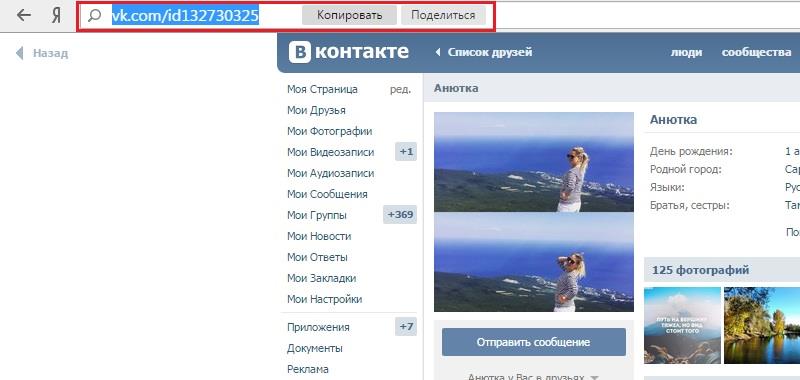The height and width of the screenshot is (380, 800).
Task: Open the "люди" header link
Action: click(686, 52)
